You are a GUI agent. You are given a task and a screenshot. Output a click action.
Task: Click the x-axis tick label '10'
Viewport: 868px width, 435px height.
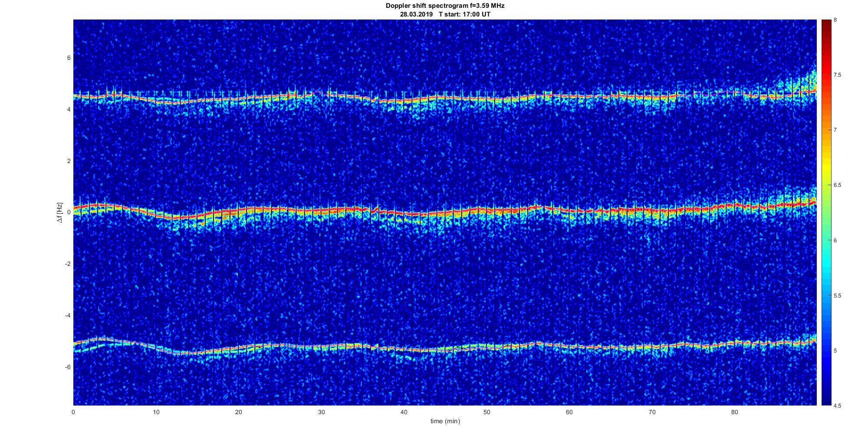pyautogui.click(x=156, y=412)
